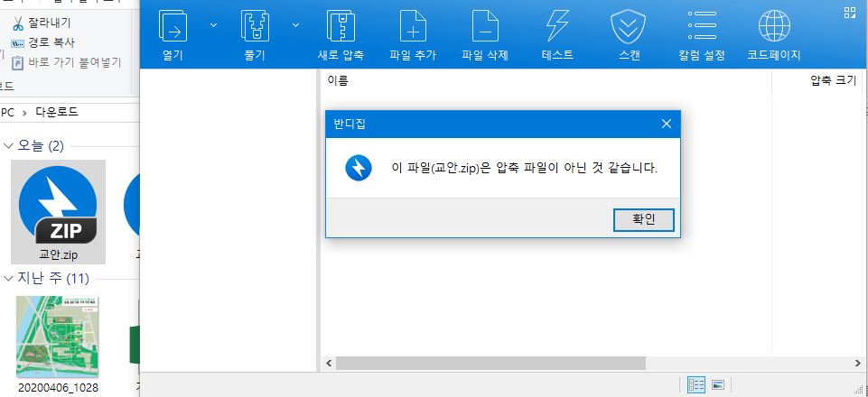
Task: Click PC in the Explorer address bar
Action: (8, 112)
